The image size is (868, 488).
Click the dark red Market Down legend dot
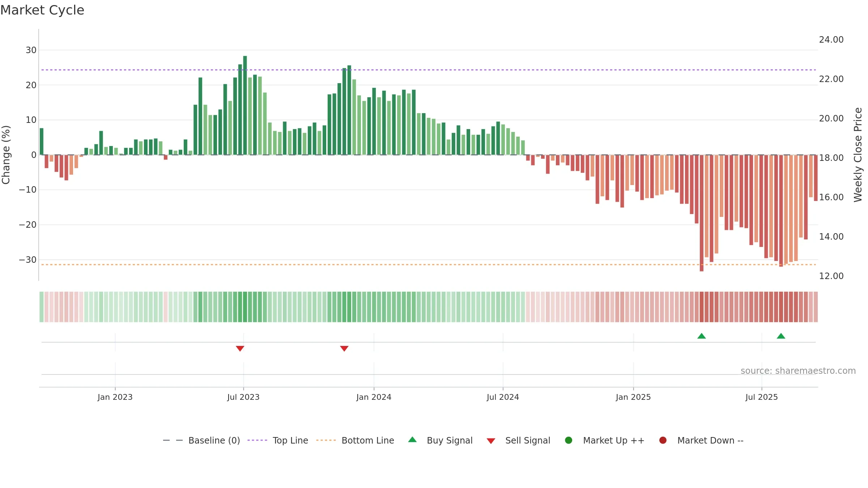click(x=663, y=440)
